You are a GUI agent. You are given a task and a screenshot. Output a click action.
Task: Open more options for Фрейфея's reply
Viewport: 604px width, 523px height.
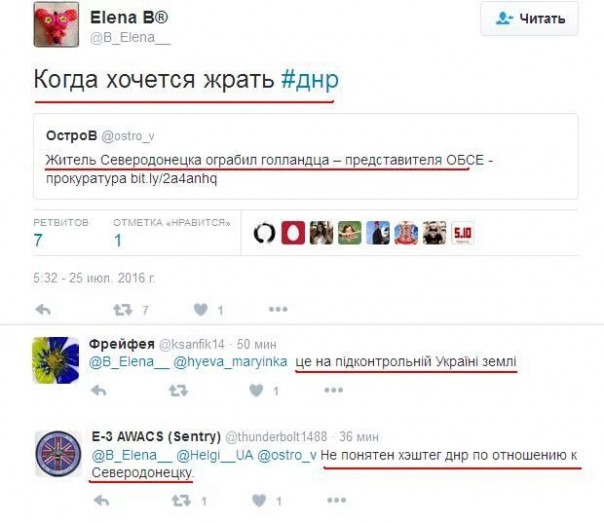tap(334, 390)
